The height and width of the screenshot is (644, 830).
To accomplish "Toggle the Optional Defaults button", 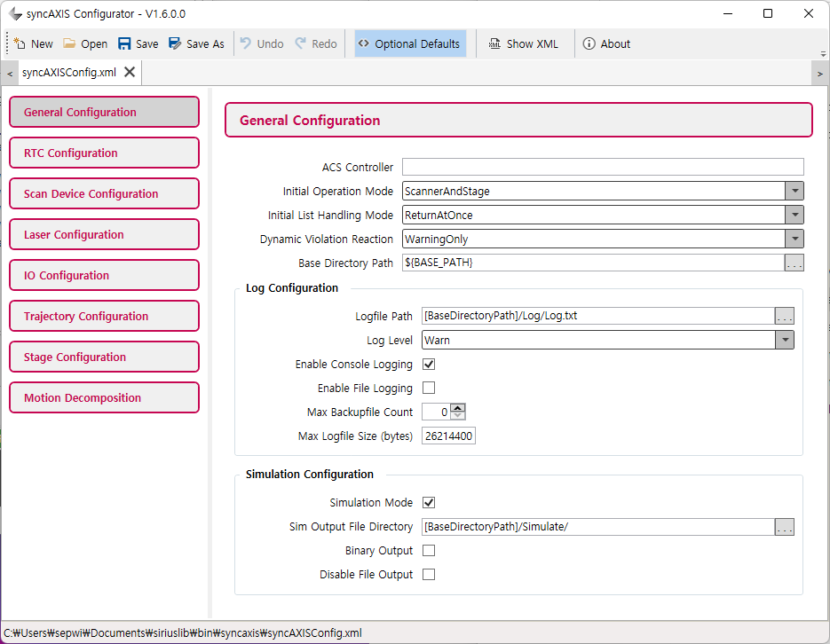I will (410, 43).
